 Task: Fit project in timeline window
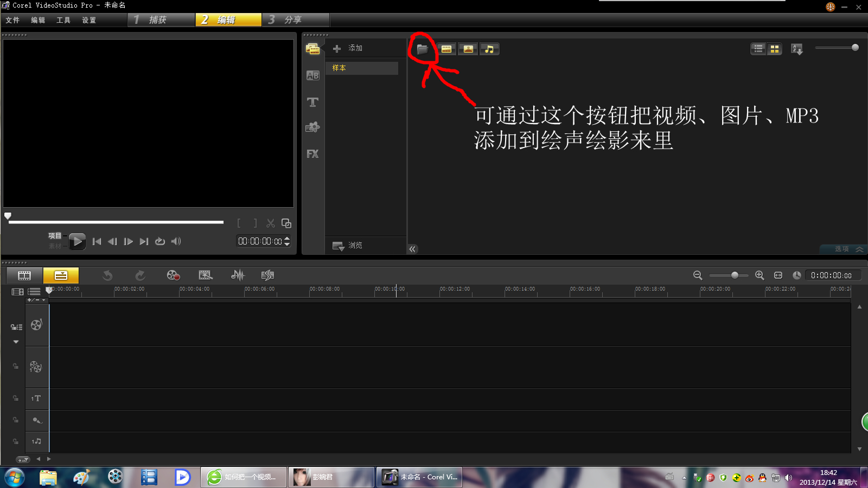pos(778,275)
